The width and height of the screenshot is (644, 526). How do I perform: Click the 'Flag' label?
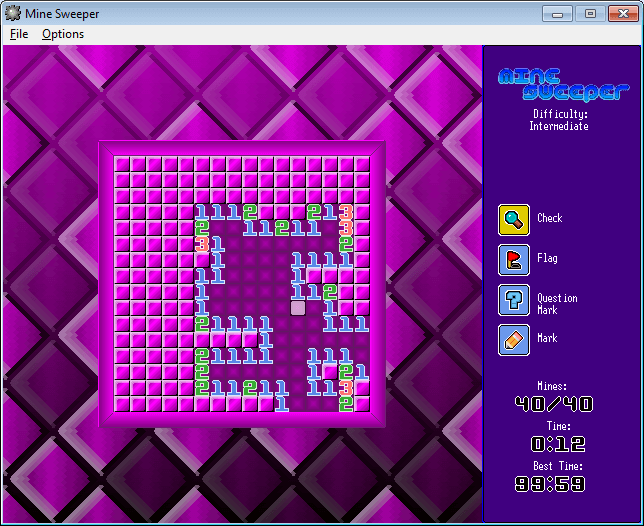(547, 258)
